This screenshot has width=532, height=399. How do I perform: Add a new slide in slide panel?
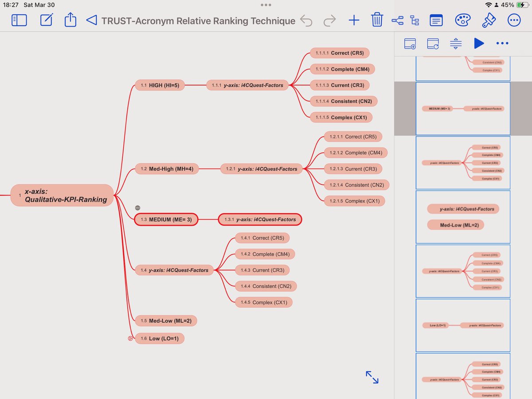pyautogui.click(x=410, y=43)
